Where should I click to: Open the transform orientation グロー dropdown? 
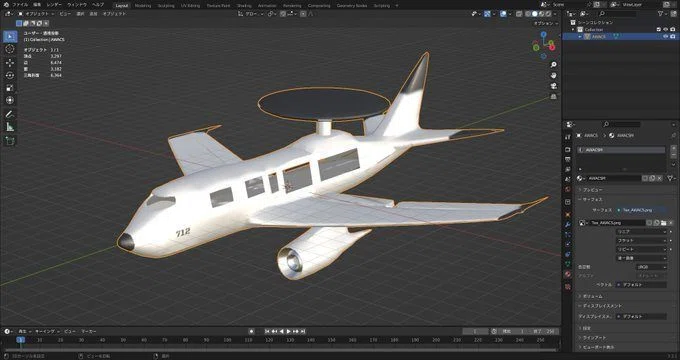pos(251,14)
